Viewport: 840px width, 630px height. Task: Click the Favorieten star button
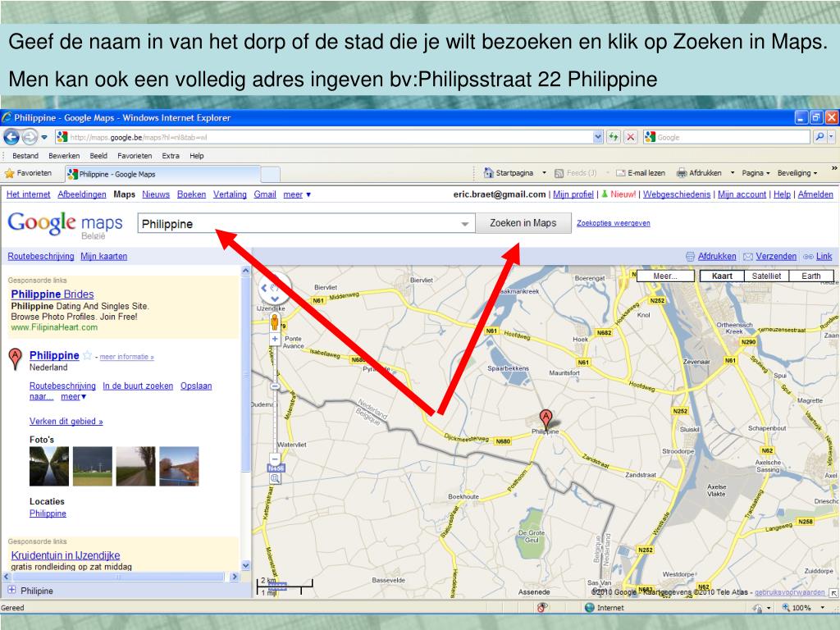coord(28,173)
